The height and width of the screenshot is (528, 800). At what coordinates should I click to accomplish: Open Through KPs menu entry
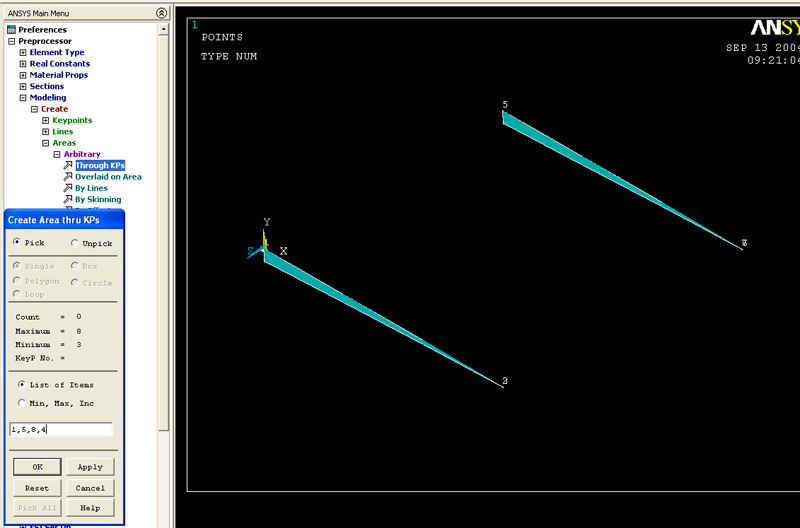pos(100,165)
